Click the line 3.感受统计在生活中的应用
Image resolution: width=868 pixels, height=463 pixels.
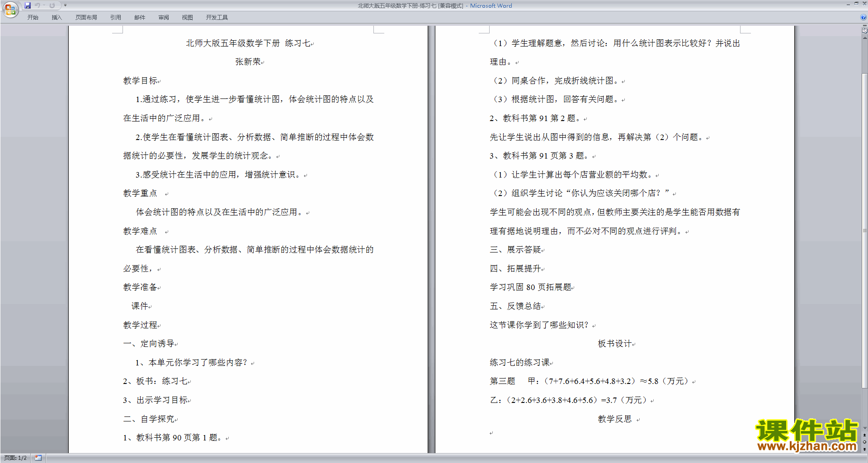[219, 175]
